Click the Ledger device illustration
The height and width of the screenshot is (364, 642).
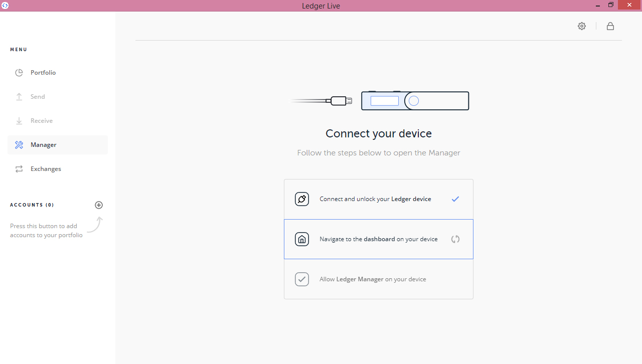[x=415, y=101]
